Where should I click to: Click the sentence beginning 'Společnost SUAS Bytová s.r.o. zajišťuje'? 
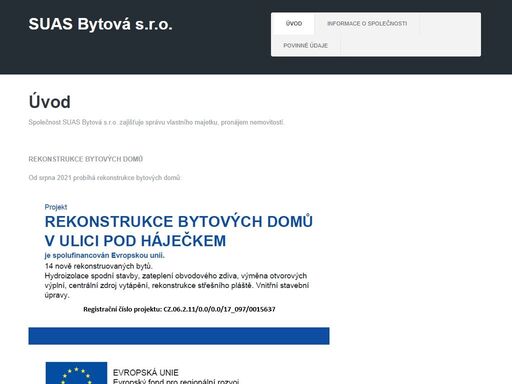(x=156, y=122)
